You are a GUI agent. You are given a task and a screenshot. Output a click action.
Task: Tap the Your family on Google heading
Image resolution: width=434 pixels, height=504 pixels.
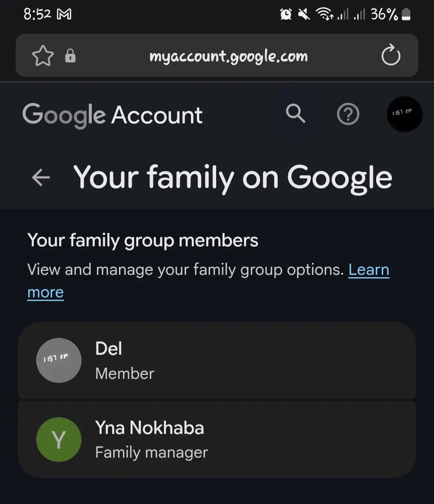[x=233, y=177]
